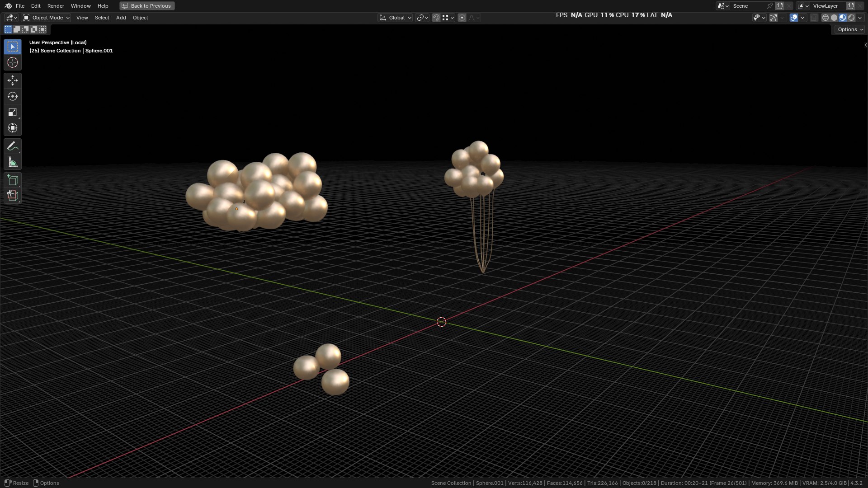
Task: Toggle snapping magnet
Action: pos(436,18)
